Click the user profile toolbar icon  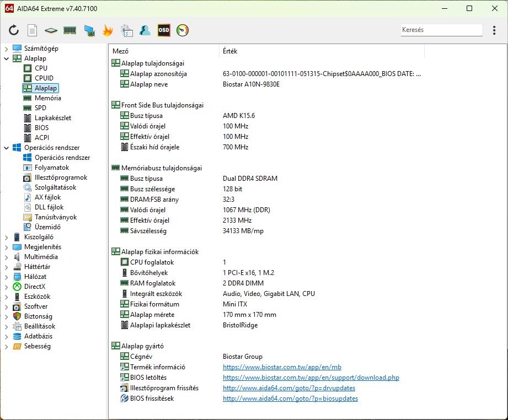[145, 30]
